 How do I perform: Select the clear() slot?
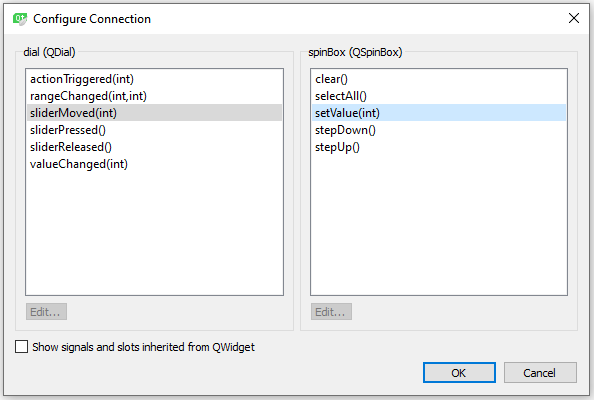pos(439,79)
